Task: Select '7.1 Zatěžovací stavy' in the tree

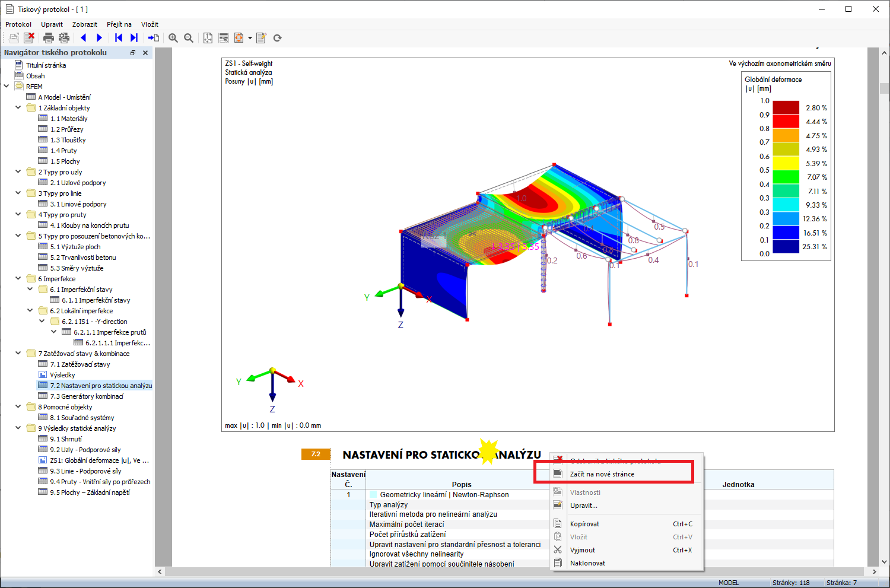Action: (80, 364)
